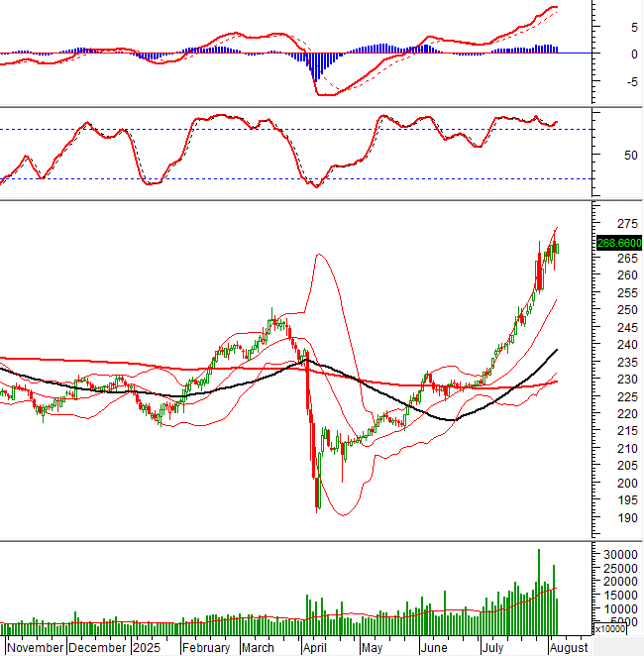Select the 260 value on the price axis

pyautogui.click(x=628, y=275)
